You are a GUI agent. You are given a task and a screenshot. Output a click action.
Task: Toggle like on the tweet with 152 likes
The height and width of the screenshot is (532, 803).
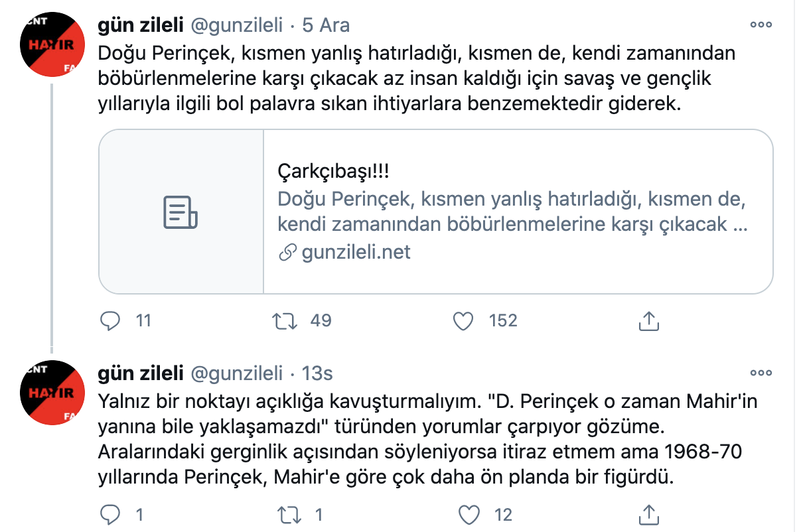pos(463,321)
